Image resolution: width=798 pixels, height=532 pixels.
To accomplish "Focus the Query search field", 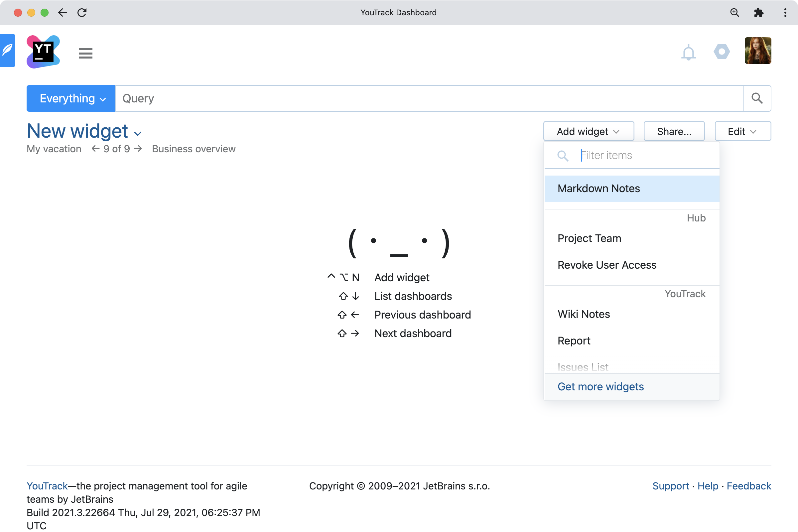I will coord(429,98).
